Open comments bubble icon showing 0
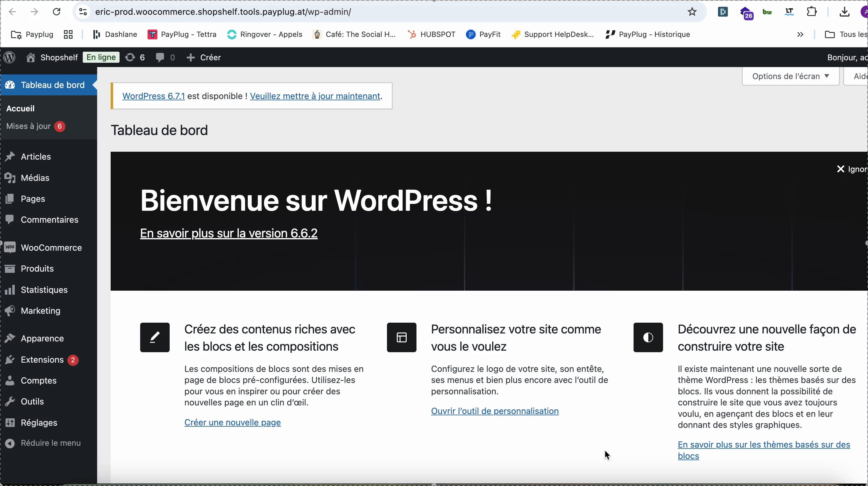 (x=165, y=57)
